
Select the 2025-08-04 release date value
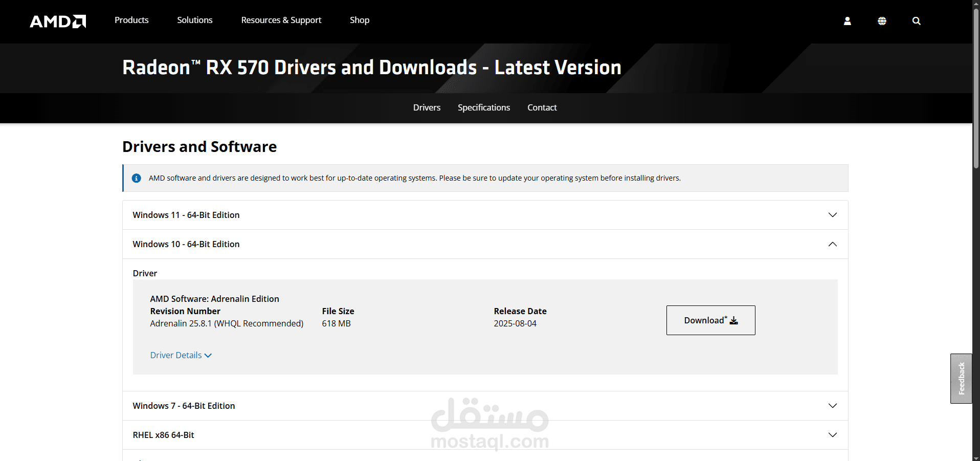[x=515, y=323]
